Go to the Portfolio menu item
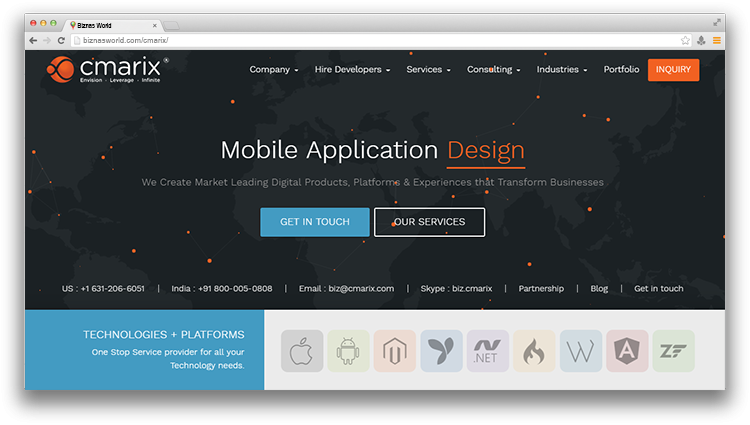This screenshot has width=750, height=425. click(621, 70)
